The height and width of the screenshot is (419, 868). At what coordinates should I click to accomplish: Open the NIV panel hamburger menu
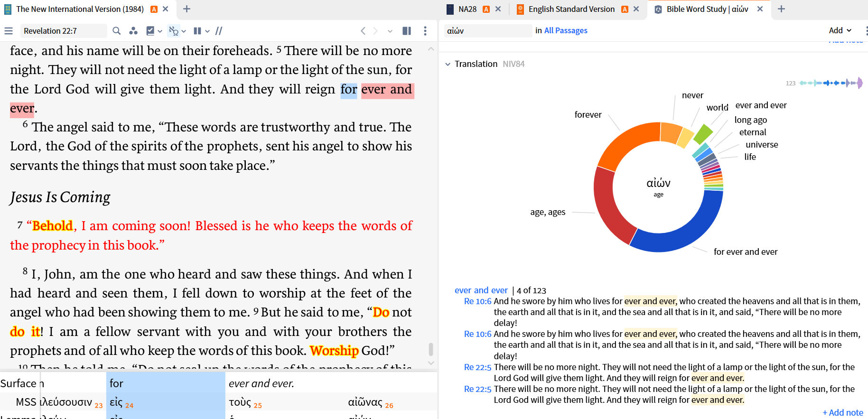pos(9,31)
